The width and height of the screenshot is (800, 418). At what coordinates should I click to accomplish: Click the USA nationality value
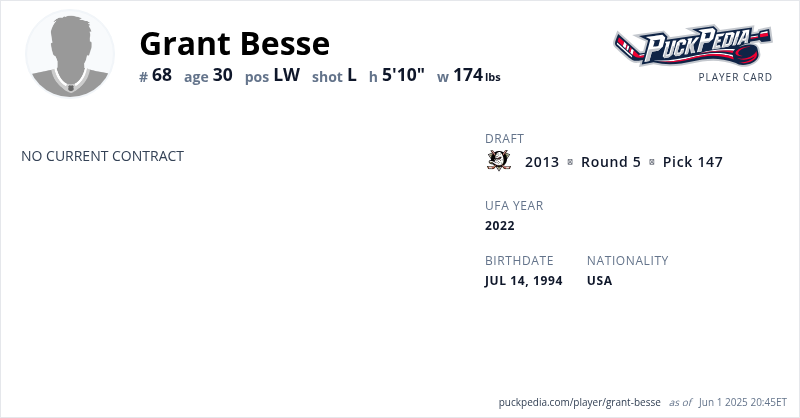(x=599, y=281)
